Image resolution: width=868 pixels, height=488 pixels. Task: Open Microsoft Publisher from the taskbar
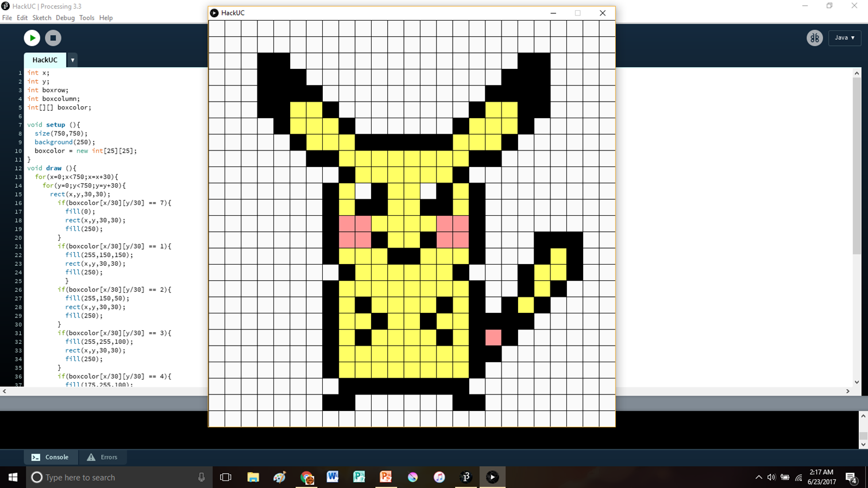359,477
